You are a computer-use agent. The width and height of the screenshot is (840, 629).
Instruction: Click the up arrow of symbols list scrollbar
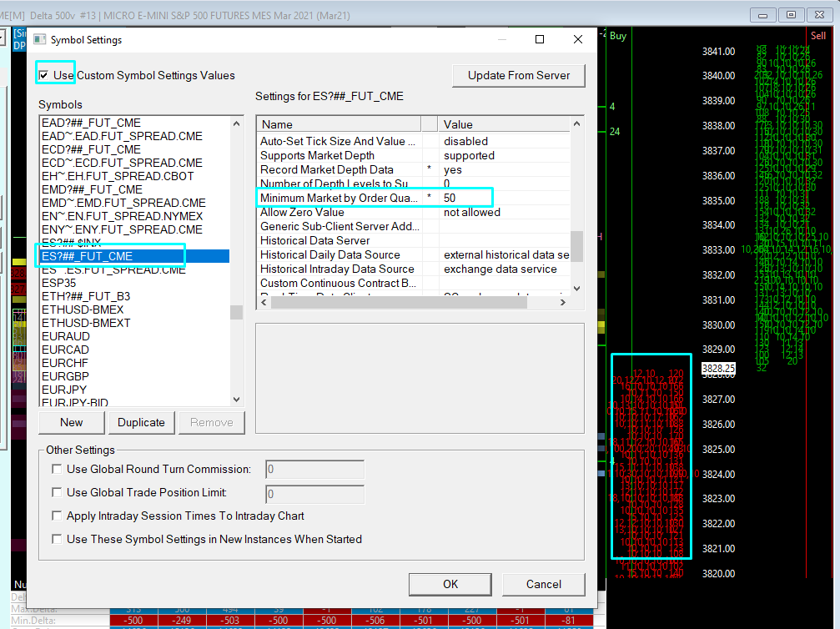coord(236,123)
